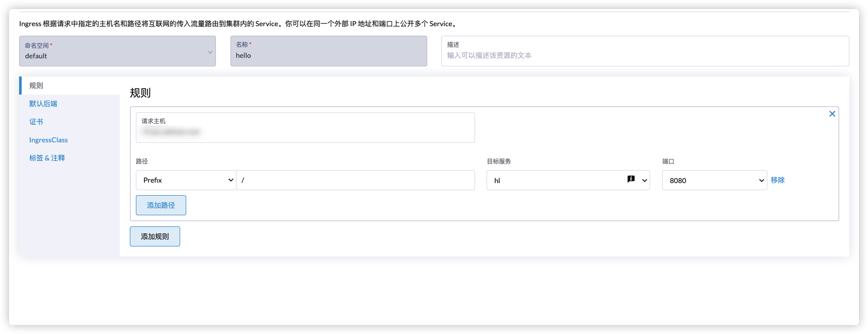Open the 证书 tab
868x334 pixels.
coord(36,122)
